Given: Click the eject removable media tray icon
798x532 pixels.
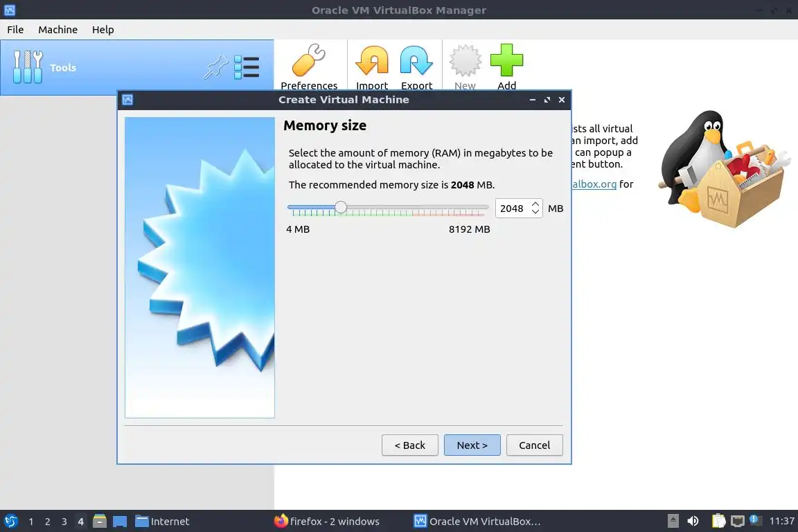Looking at the screenshot, I should click(x=673, y=521).
